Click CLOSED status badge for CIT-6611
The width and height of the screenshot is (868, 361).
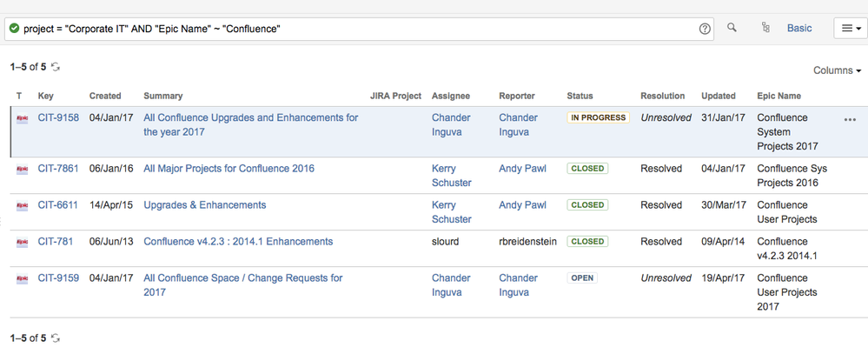[587, 204]
